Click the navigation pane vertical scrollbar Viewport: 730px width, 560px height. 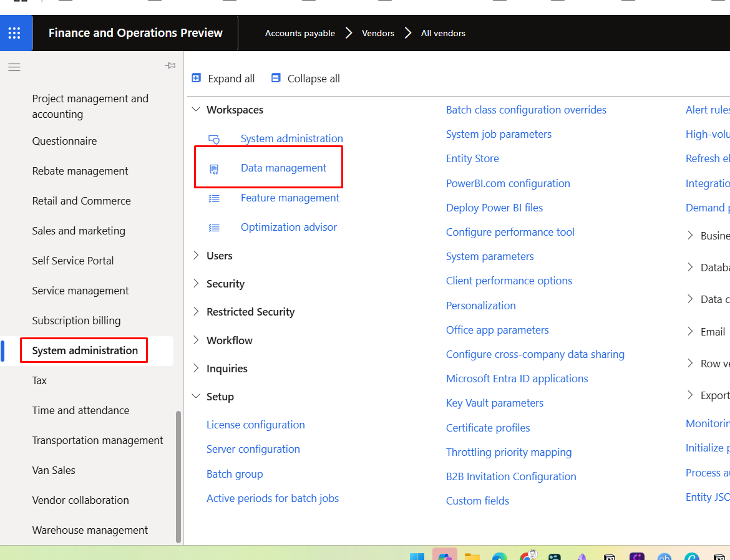[x=178, y=476]
